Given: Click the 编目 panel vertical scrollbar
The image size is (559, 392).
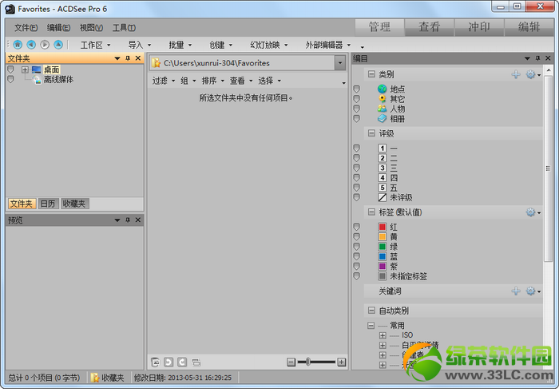Looking at the screenshot, I should coord(549,168).
